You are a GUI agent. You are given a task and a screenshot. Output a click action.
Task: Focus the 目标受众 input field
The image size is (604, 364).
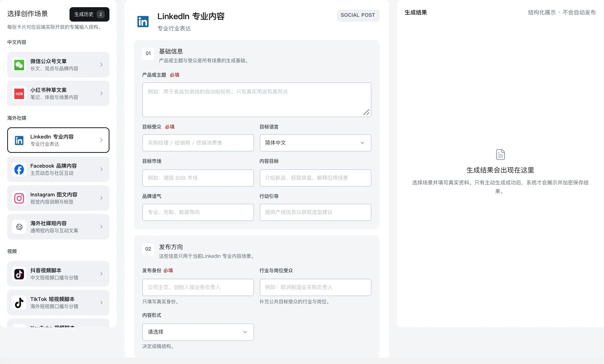point(198,143)
